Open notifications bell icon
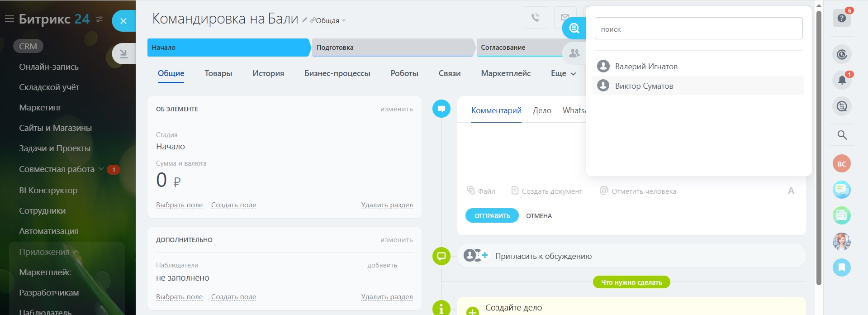 click(842, 80)
